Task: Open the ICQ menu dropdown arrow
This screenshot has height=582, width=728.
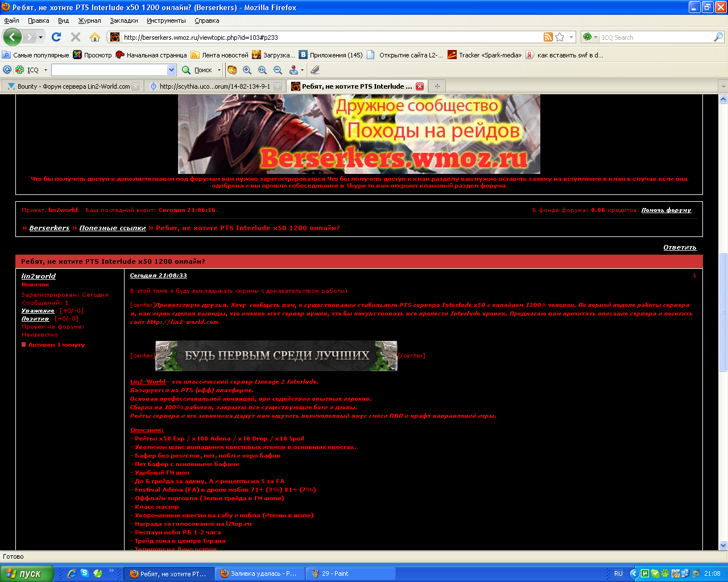Action: coord(45,70)
